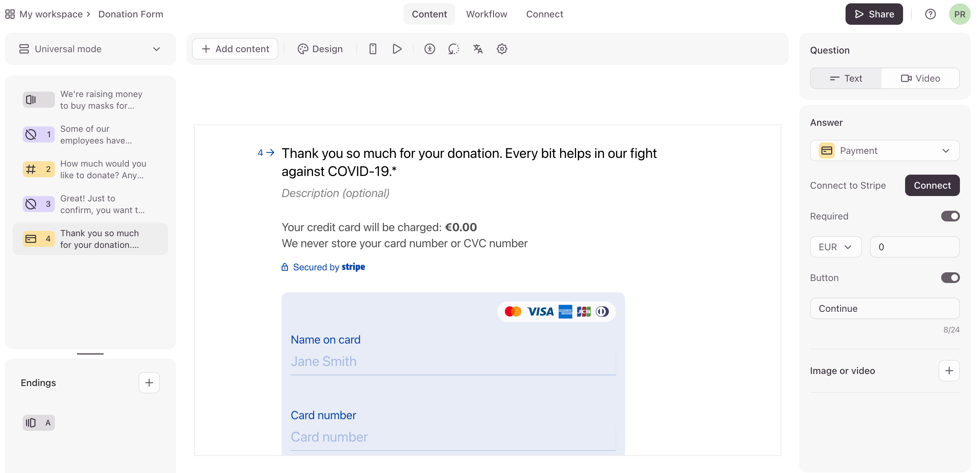Open the Connect tab
The height and width of the screenshot is (473, 980).
(545, 14)
